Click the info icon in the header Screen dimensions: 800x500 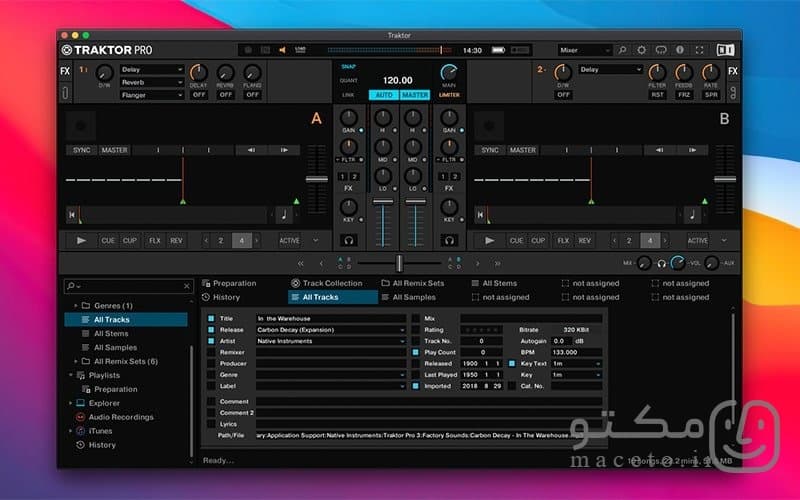click(680, 50)
